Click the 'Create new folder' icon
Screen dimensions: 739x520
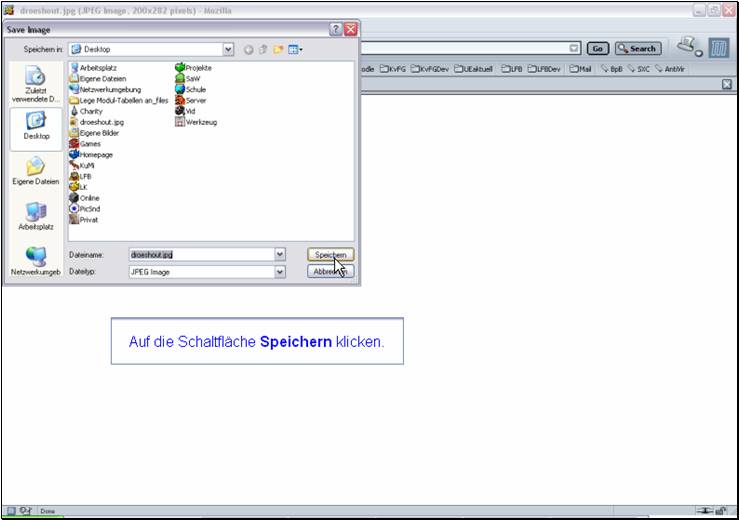(x=279, y=48)
